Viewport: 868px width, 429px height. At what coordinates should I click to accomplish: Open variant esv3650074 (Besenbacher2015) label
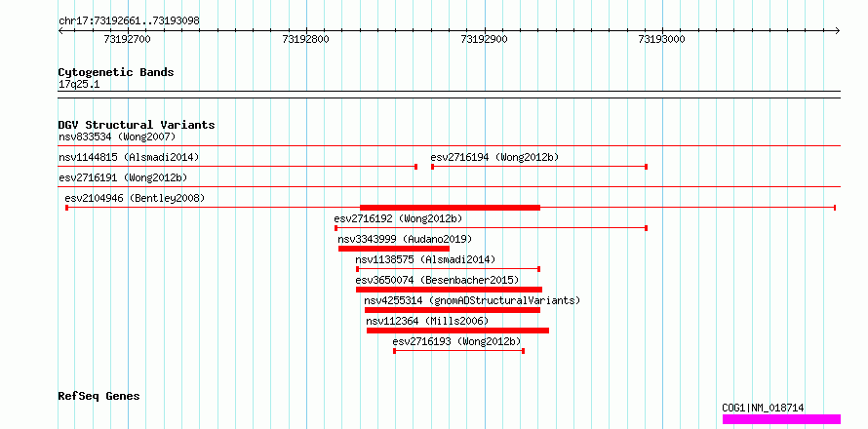coord(437,280)
